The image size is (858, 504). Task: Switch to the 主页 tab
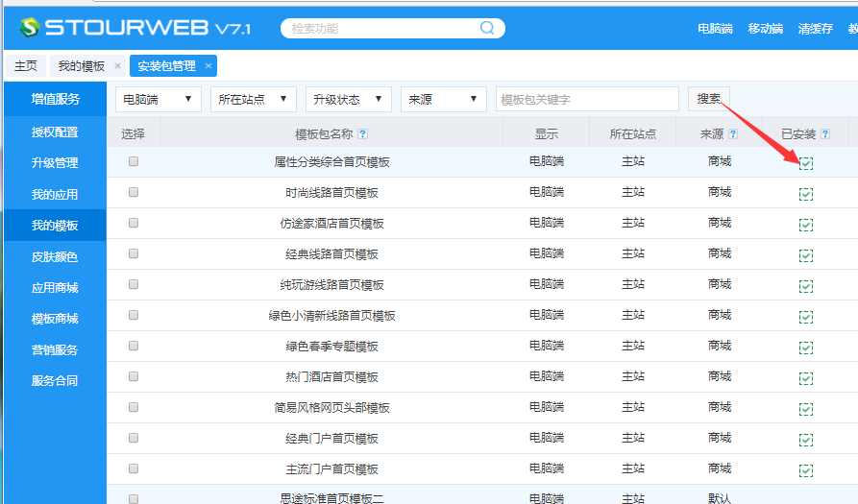(x=26, y=66)
